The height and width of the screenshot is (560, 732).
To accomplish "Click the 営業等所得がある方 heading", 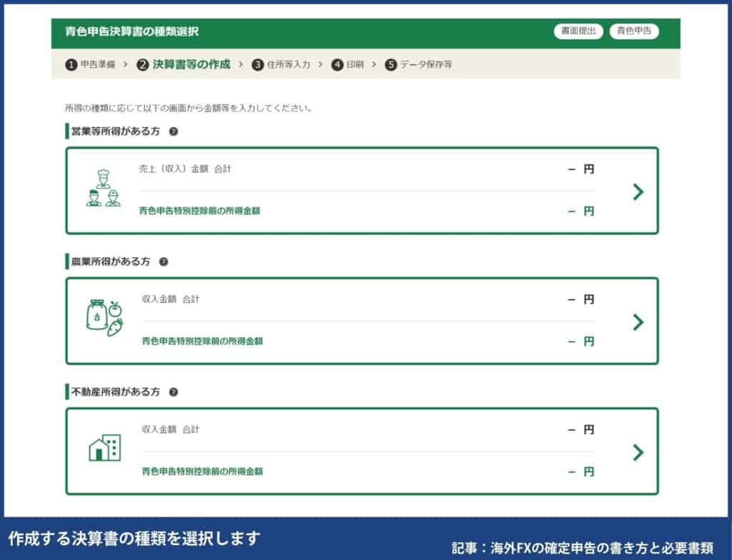I will [115, 131].
